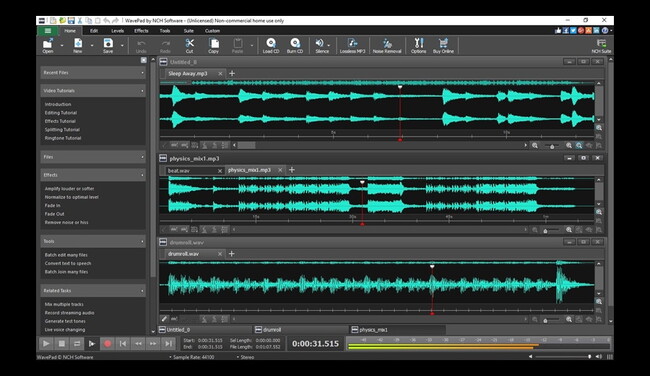Image resolution: width=650 pixels, height=376 pixels.
Task: Click the Paste toolbar icon
Action: (x=237, y=45)
